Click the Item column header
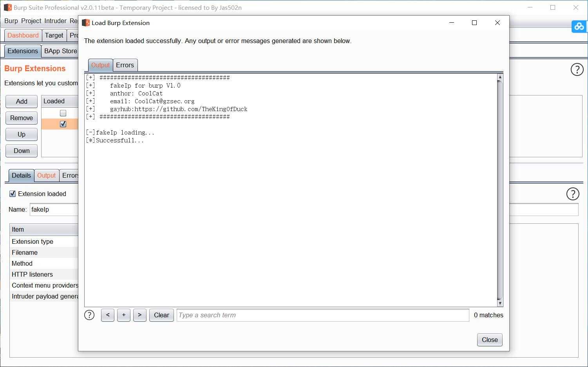588x367 pixels. click(44, 229)
